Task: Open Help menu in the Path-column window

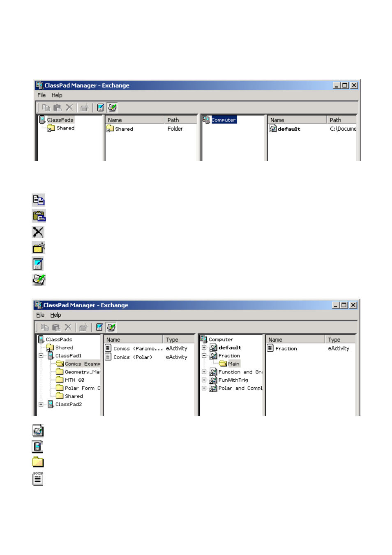Action: [57, 95]
